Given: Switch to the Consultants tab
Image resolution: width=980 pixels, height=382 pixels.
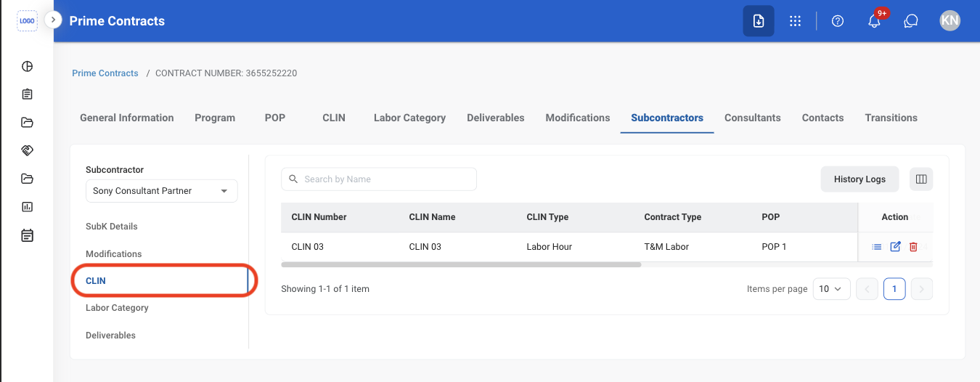Looking at the screenshot, I should click(x=753, y=118).
